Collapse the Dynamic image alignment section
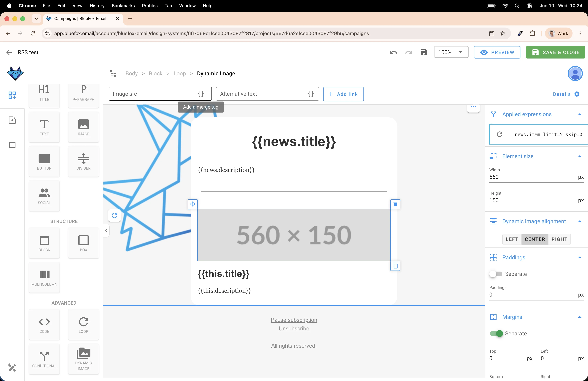 tap(580, 221)
